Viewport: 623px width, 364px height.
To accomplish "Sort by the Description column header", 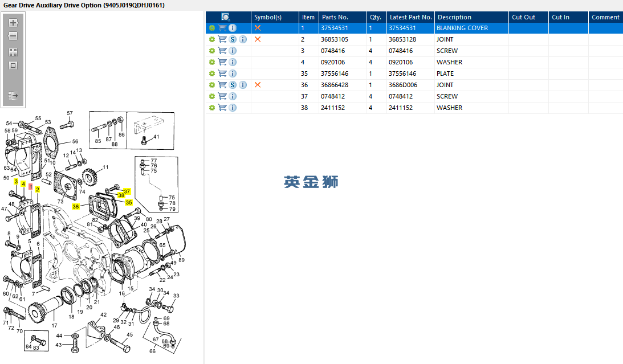I will [x=471, y=17].
